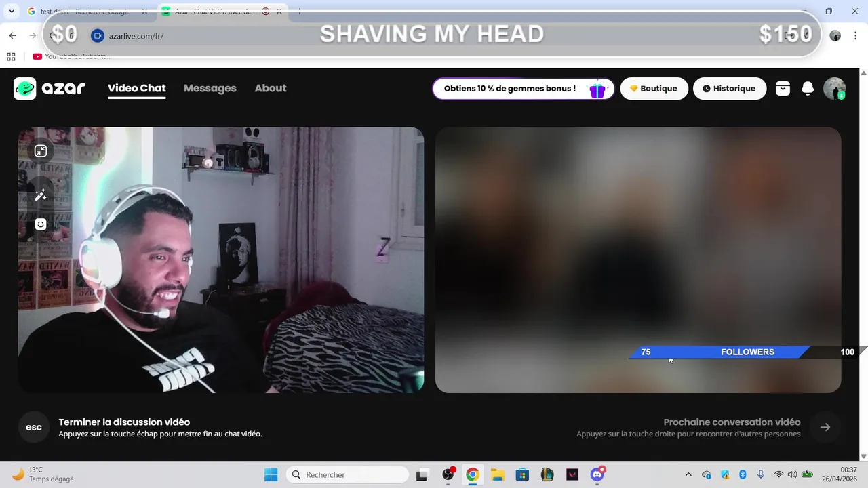Open League of Legends from taskbar
The width and height of the screenshot is (868, 488).
(x=547, y=474)
